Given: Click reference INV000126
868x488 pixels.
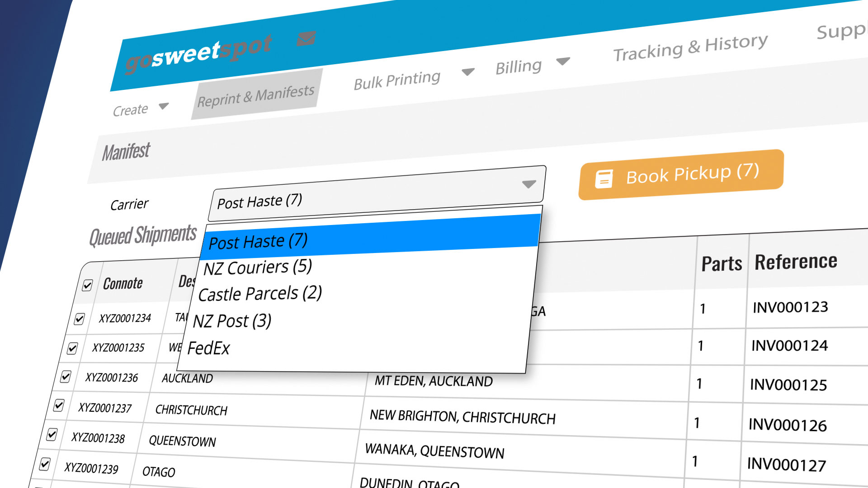Looking at the screenshot, I should [x=787, y=425].
